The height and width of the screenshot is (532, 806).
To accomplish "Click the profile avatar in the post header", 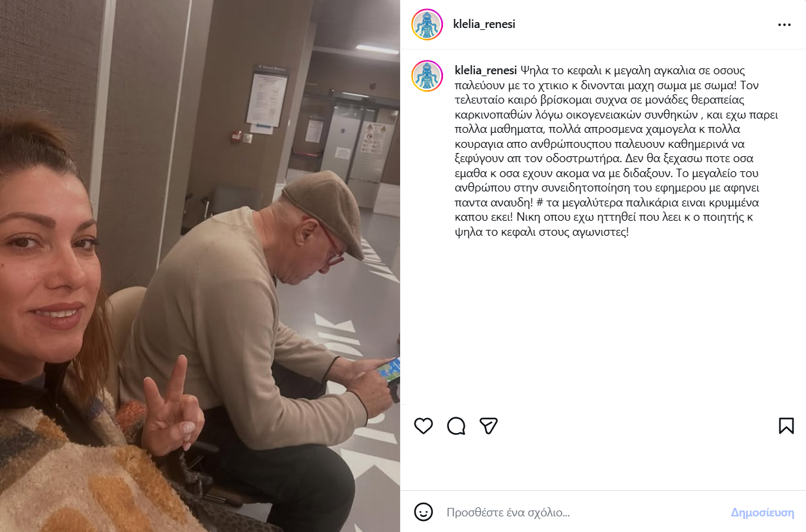I will coord(427,25).
